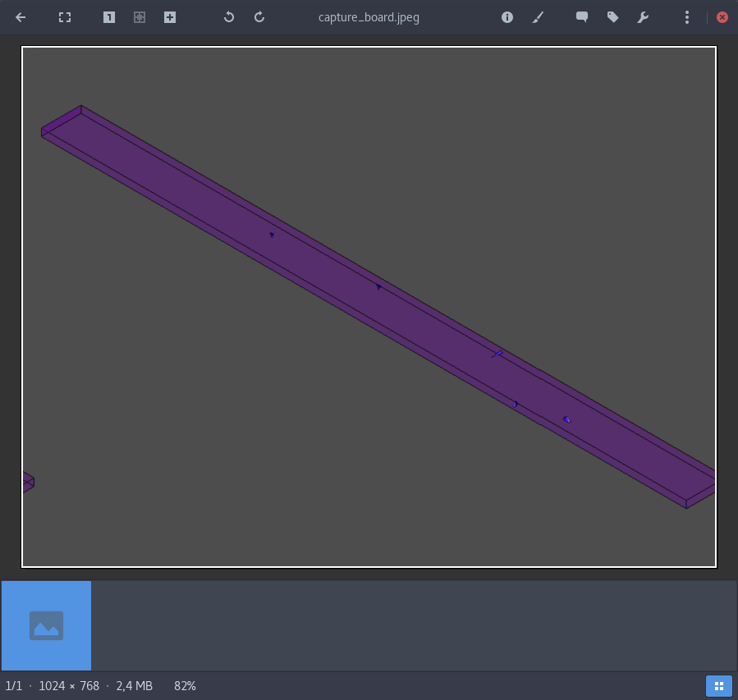Zoom in with the plus icon
738x700 pixels.
tap(170, 17)
